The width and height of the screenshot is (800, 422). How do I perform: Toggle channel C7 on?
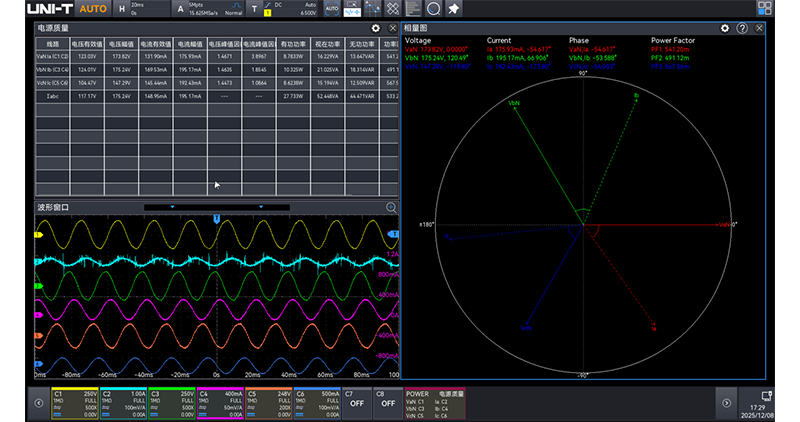click(356, 402)
